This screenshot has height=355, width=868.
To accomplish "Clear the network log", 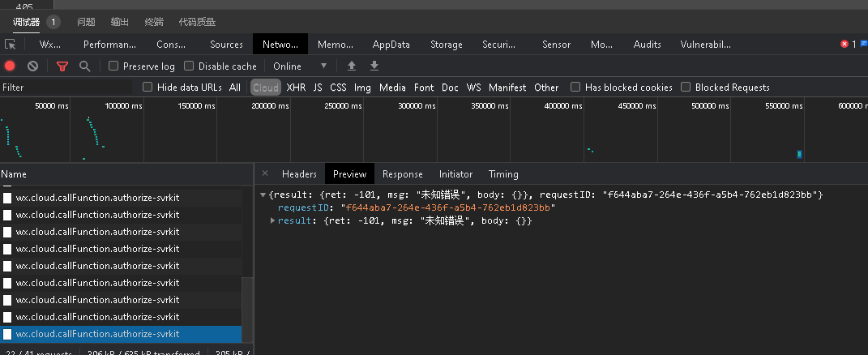I will 32,66.
